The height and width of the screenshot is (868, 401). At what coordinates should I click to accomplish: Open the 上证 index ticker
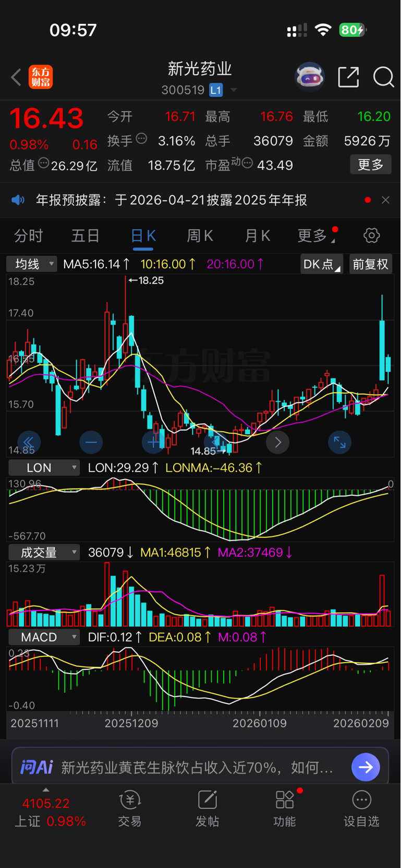point(50,812)
